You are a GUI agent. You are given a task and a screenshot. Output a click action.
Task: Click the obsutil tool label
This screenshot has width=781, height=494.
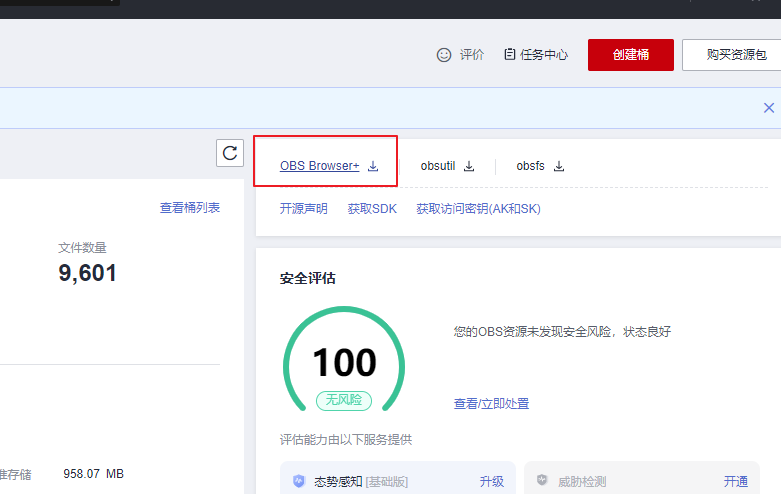(x=438, y=166)
